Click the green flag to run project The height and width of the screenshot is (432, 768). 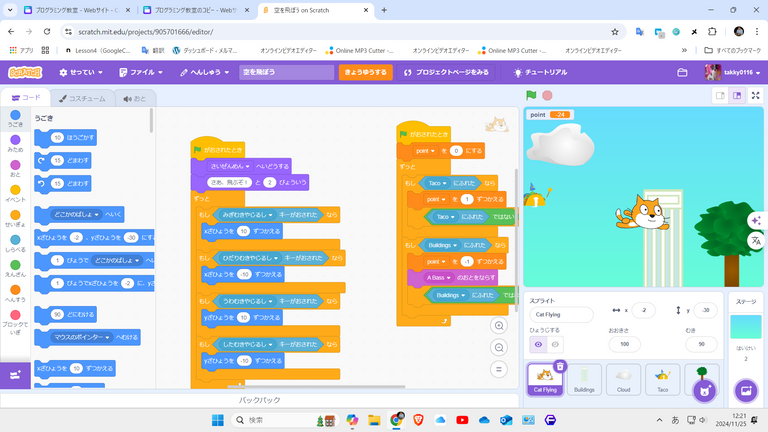(x=531, y=96)
